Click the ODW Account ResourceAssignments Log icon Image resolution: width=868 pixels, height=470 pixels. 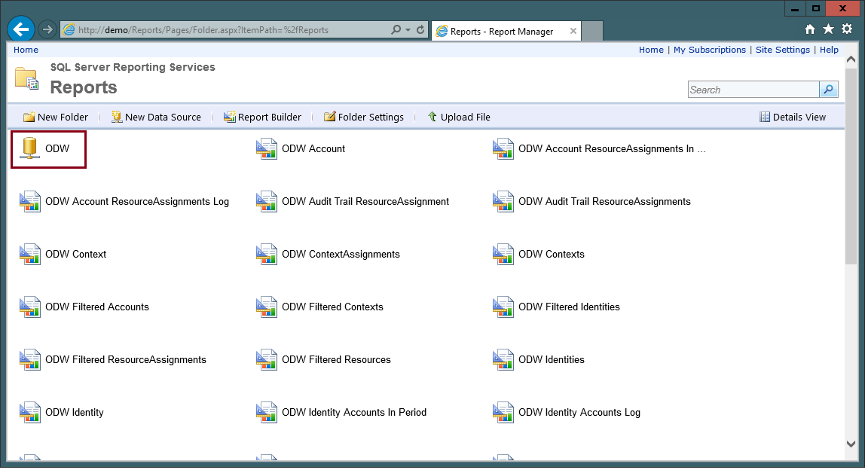click(30, 202)
